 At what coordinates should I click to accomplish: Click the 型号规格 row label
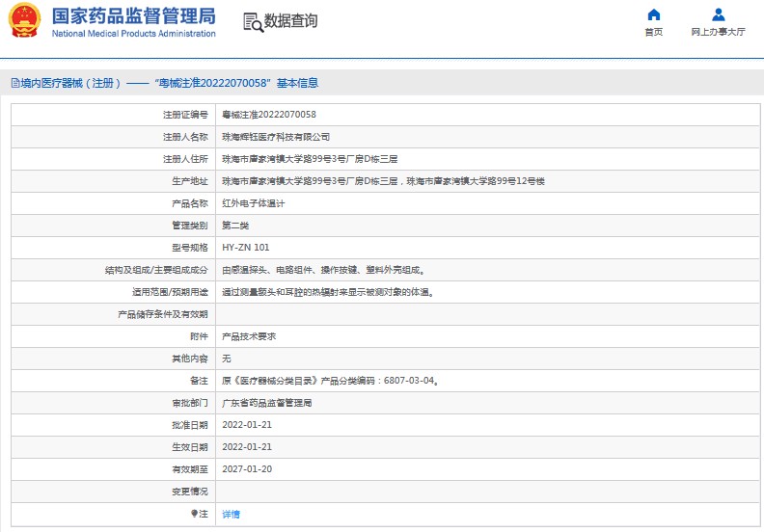tap(189, 248)
